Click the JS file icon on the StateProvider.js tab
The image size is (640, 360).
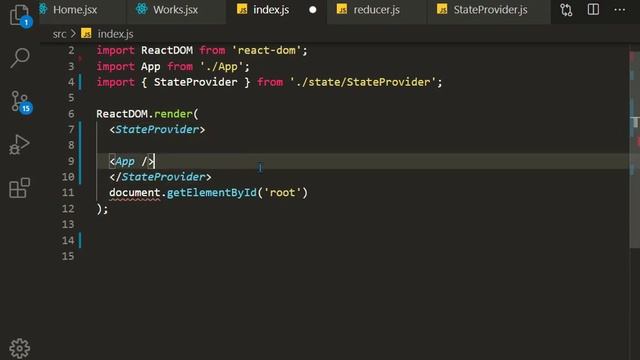point(442,9)
